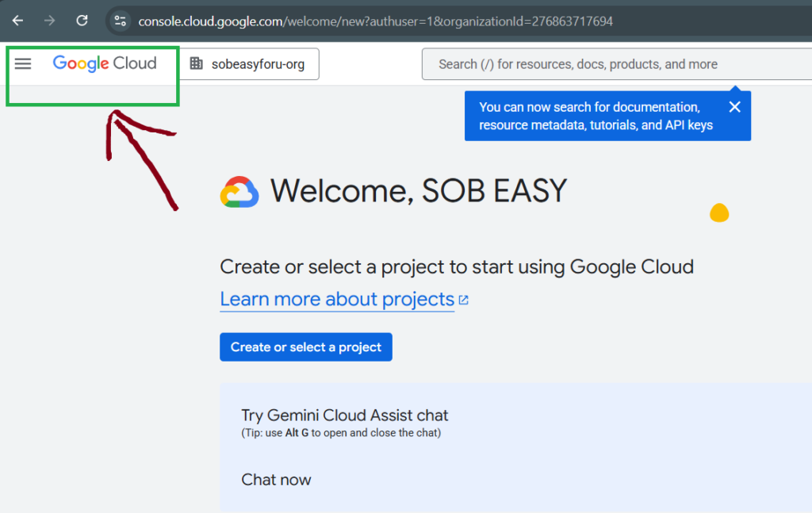Click the cloud icon beside Welcome heading

(x=239, y=192)
